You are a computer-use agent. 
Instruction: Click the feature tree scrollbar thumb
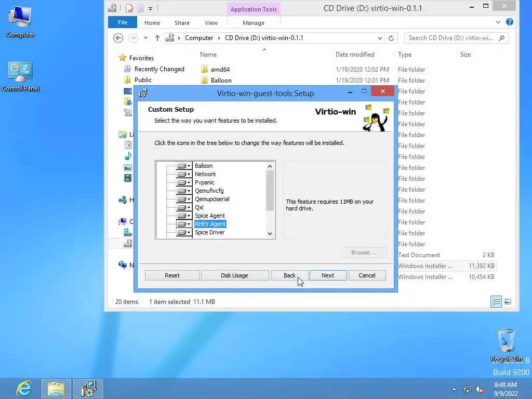point(270,190)
